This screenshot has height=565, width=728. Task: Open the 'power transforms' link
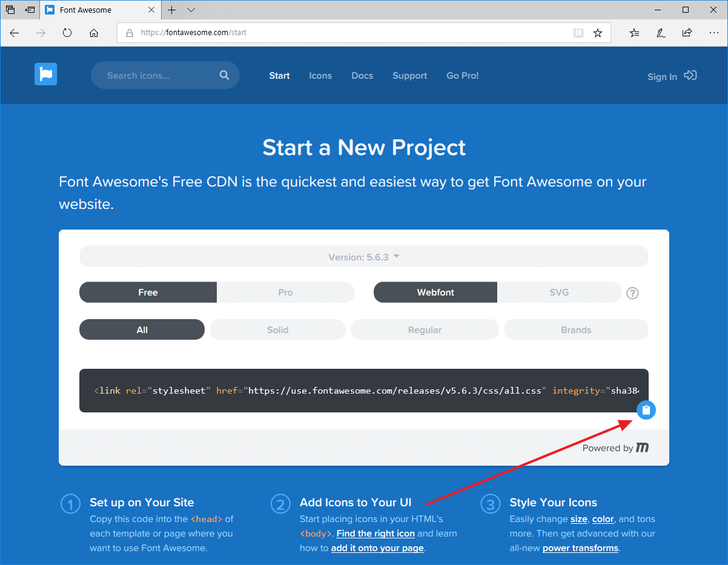tap(580, 548)
